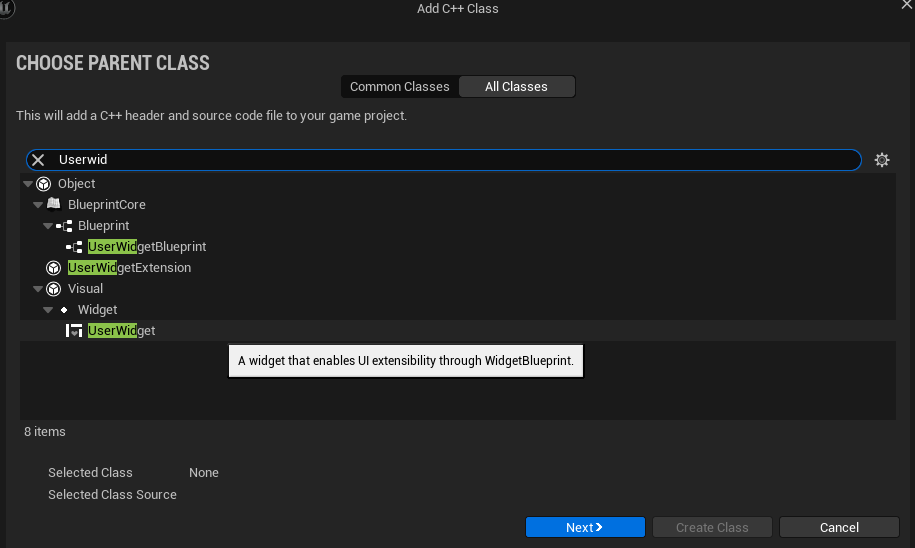Click the 'Selected Class' label

coord(90,473)
